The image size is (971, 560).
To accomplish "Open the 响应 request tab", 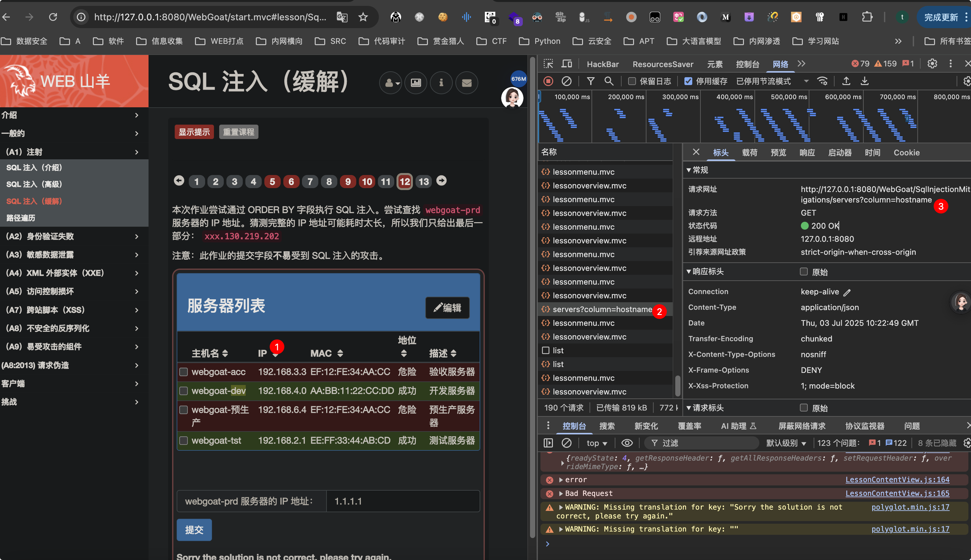I will pos(807,153).
